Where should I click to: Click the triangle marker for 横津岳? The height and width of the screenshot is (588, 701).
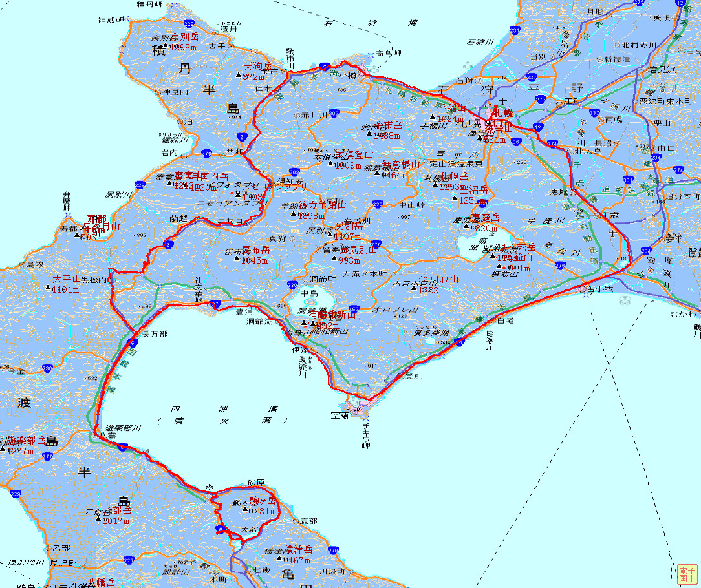coord(279,558)
